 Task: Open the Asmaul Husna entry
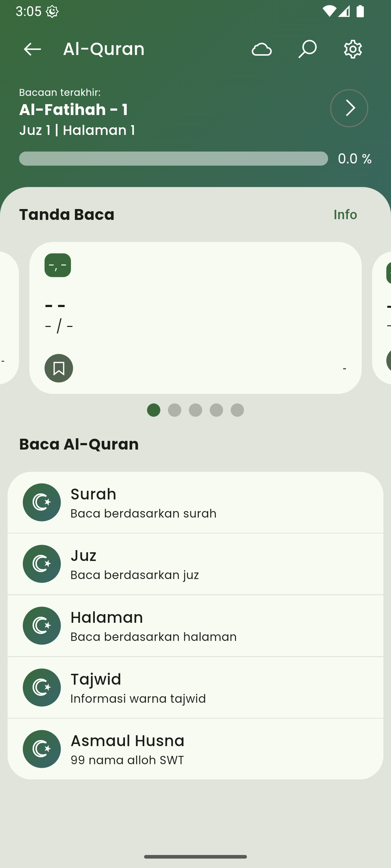[x=195, y=749]
